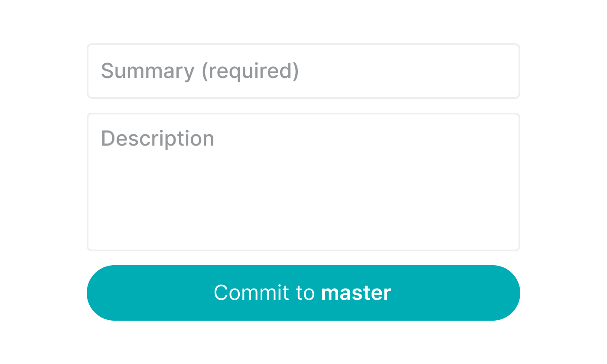
Task: Click the teal commit button
Action: pos(303,293)
